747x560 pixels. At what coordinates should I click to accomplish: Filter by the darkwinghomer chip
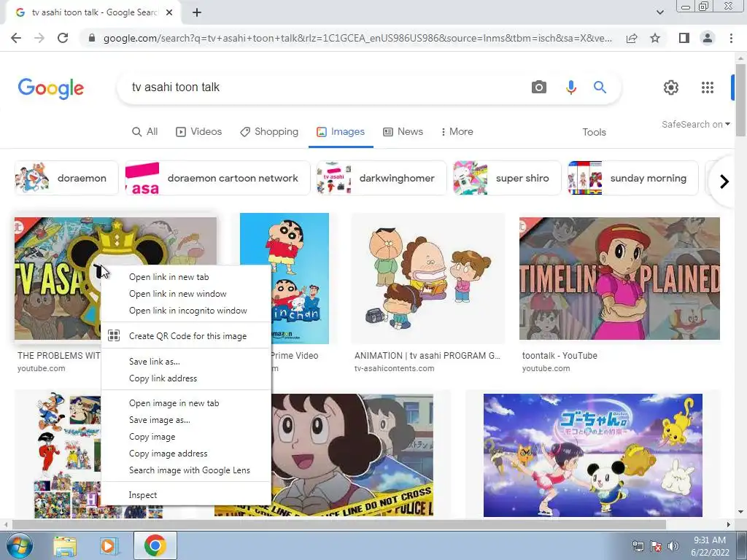click(x=382, y=178)
